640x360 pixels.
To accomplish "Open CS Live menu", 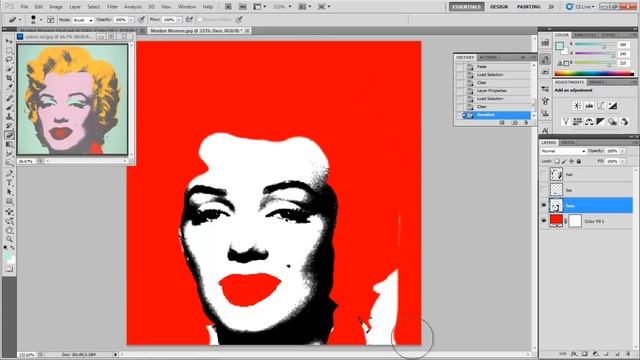I will (x=580, y=7).
